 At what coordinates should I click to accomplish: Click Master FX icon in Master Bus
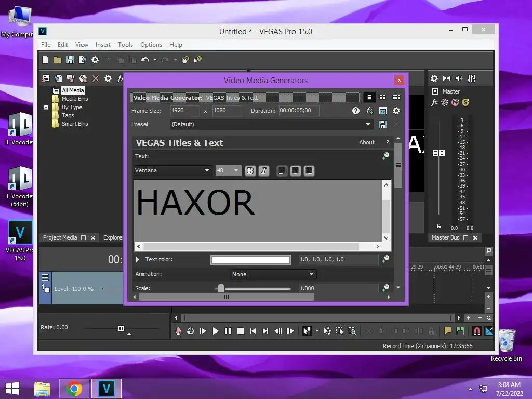tap(434, 102)
